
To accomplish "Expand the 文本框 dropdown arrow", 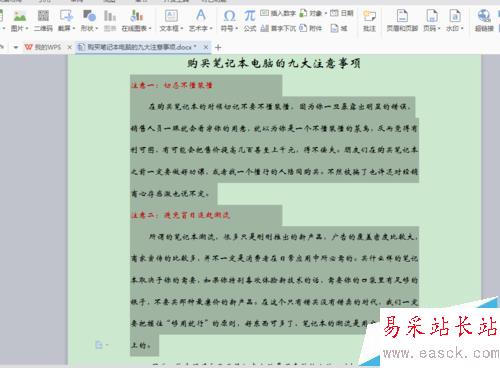I will (x=182, y=29).
